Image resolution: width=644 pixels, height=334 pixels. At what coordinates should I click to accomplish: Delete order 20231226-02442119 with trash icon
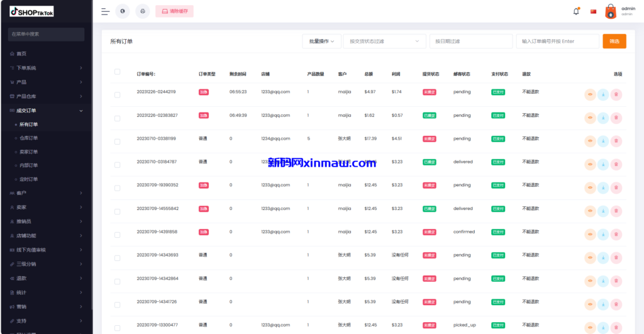click(x=616, y=94)
